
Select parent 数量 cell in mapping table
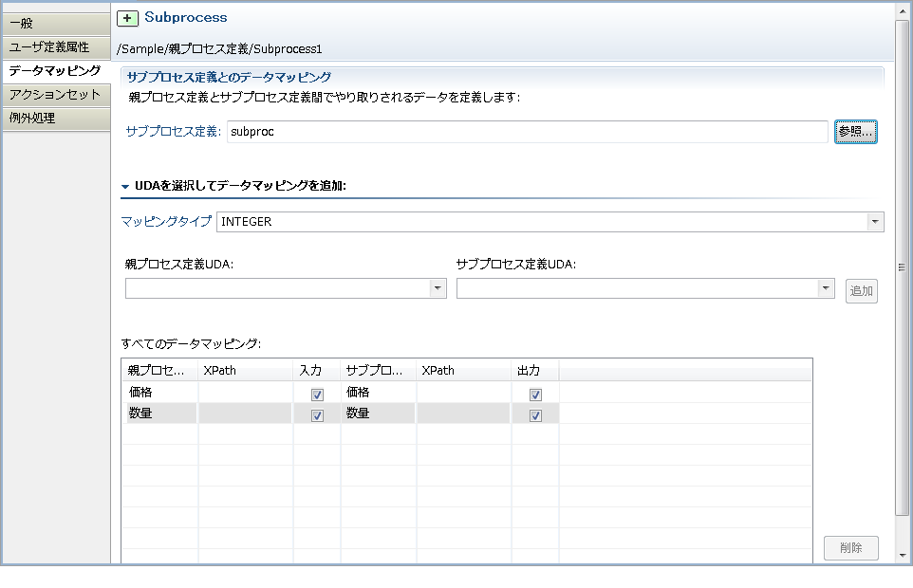[160, 413]
